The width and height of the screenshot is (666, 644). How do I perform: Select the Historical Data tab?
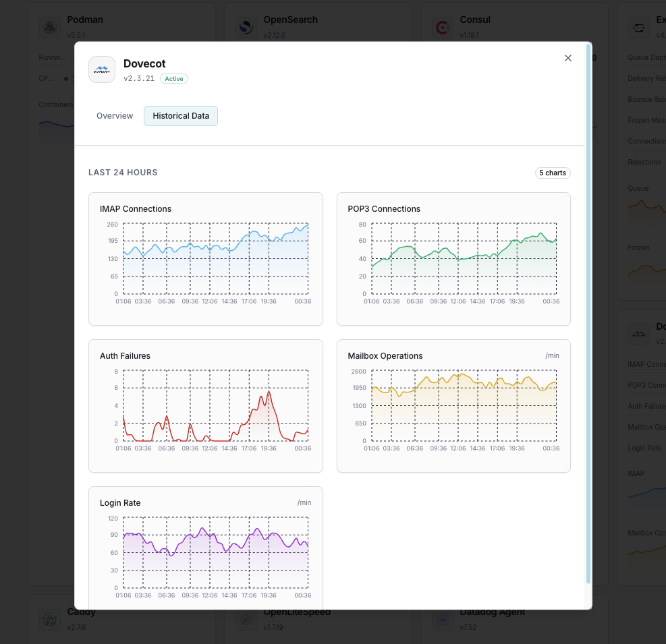(x=180, y=115)
